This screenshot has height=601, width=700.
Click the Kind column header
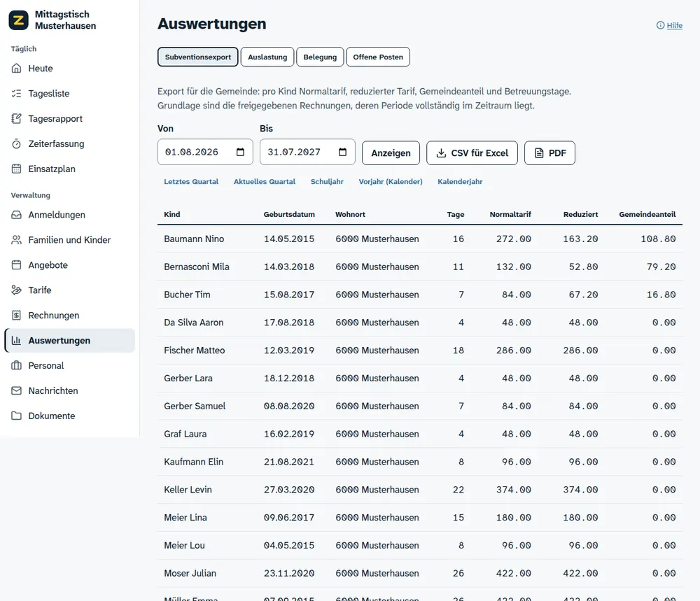(172, 214)
